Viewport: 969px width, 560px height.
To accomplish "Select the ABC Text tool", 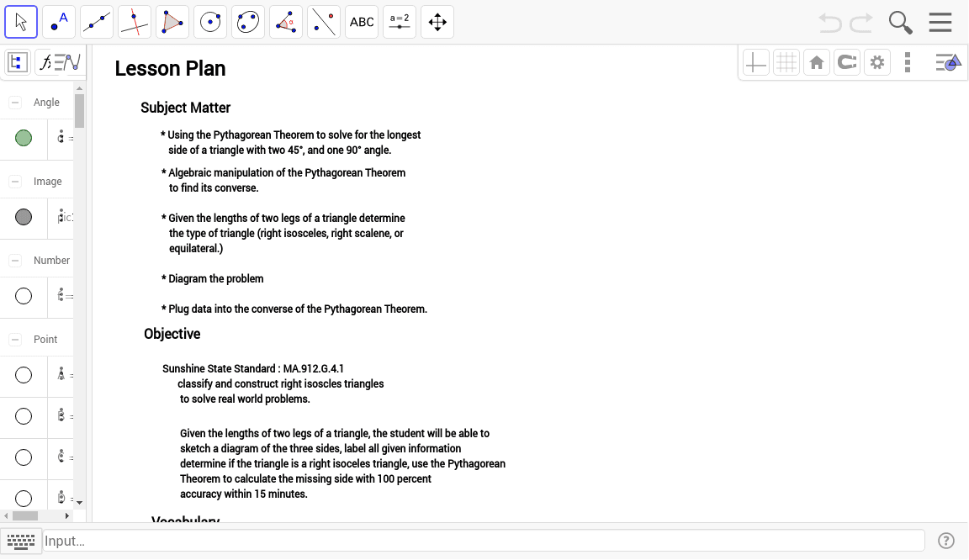I will (x=362, y=22).
